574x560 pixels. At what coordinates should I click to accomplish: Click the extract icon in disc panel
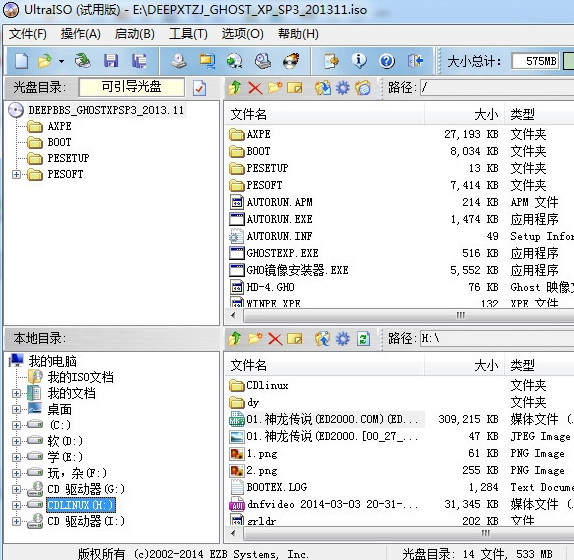[x=323, y=88]
